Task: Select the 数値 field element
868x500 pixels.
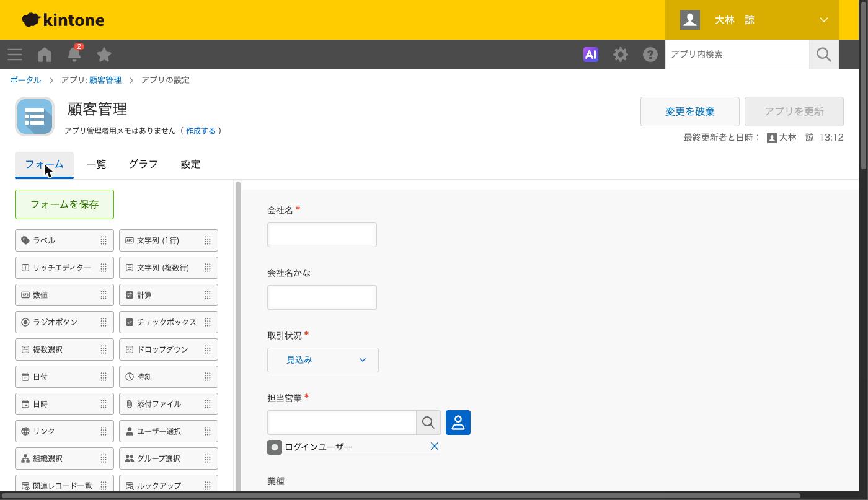Action: [x=64, y=295]
